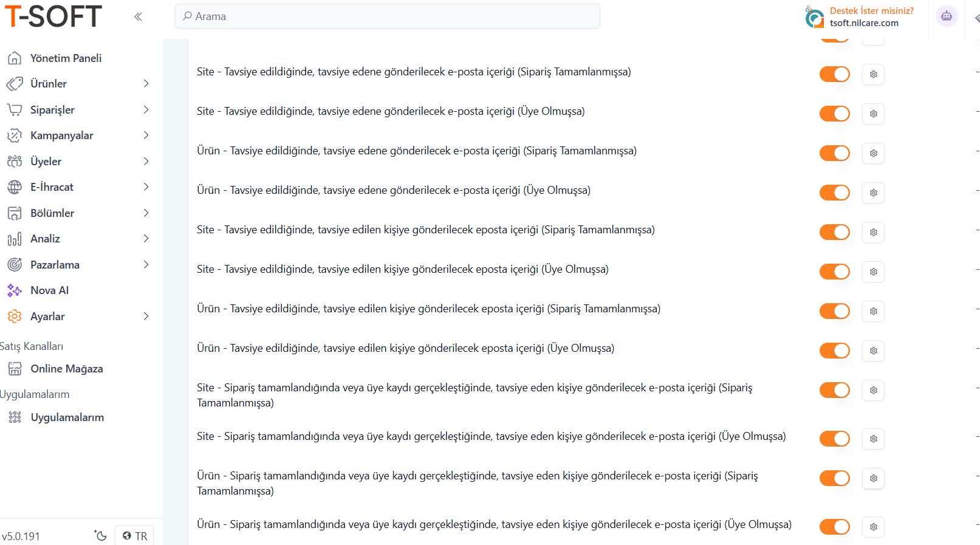The image size is (980, 545).
Task: Select Uygulamalarım in the sidebar
Action: coord(67,417)
